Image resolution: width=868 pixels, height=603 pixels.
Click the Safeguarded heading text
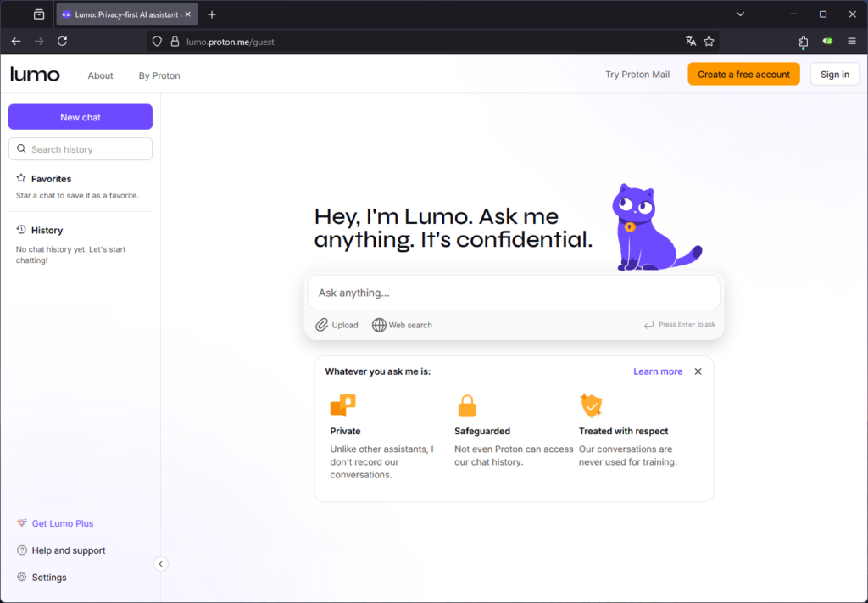(x=482, y=431)
